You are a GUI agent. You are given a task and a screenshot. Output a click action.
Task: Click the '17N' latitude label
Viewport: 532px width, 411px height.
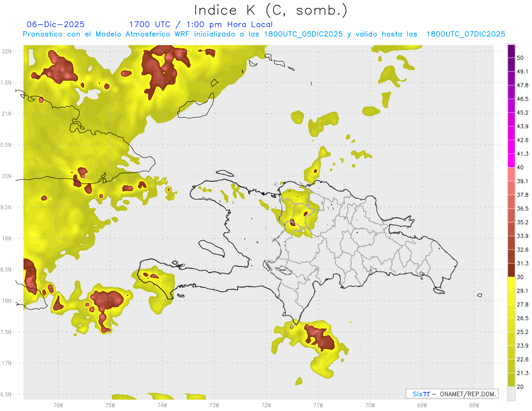[7, 363]
